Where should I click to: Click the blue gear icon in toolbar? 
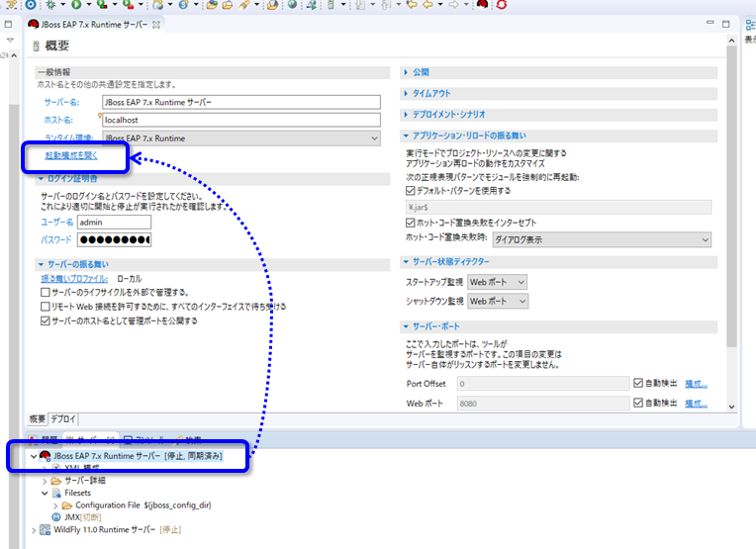coord(31,5)
